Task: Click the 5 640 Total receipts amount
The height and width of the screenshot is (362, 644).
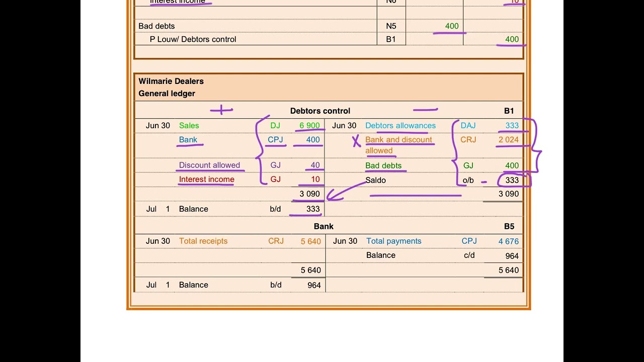Action: point(311,241)
